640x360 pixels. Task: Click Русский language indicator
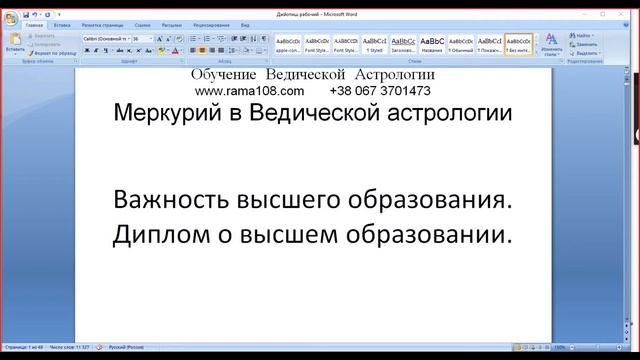[x=126, y=347]
